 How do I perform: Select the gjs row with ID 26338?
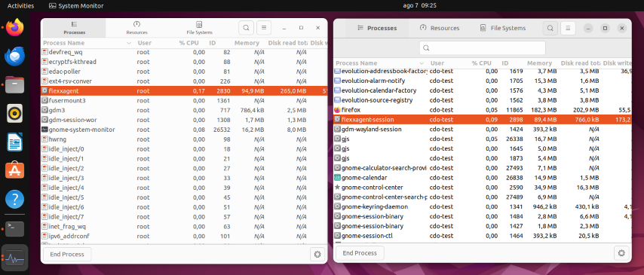(483, 139)
